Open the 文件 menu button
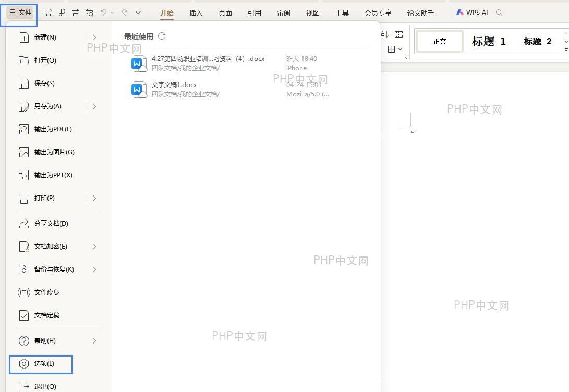Screen dimensions: 569x392 [21, 13]
